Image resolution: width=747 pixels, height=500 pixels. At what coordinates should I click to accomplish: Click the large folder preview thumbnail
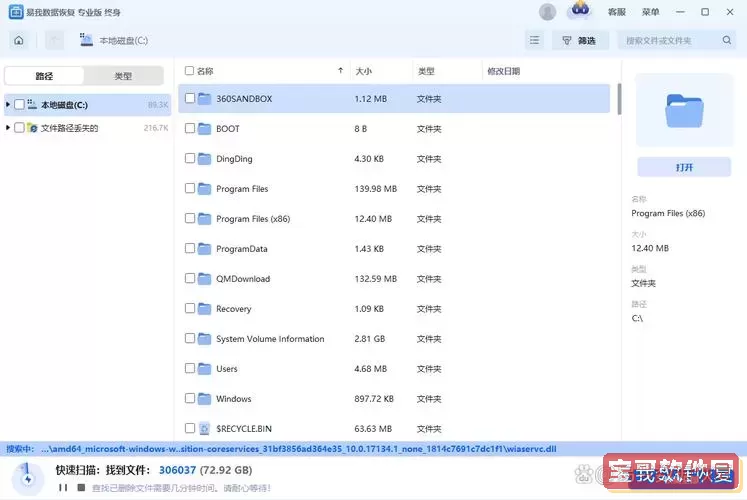684,110
